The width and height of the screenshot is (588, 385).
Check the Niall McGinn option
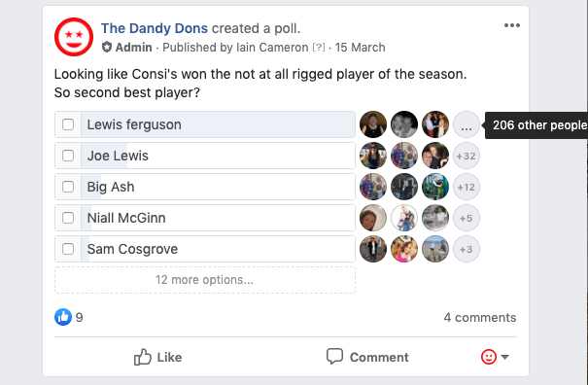click(68, 218)
